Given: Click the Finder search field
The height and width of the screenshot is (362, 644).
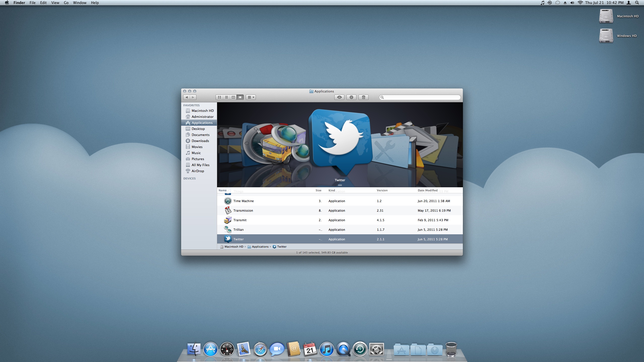Looking at the screenshot, I should point(420,97).
